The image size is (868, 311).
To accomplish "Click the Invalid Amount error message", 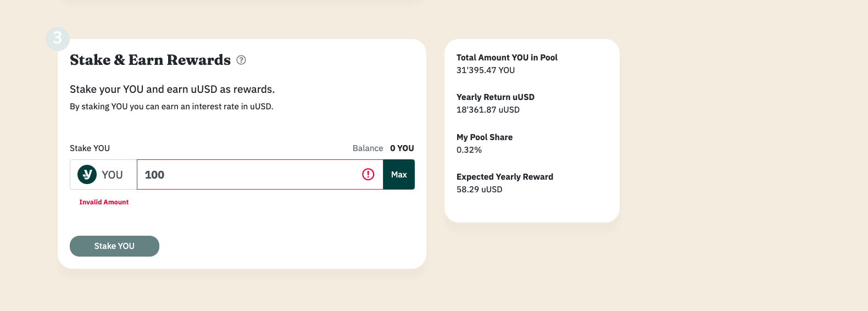I will coord(104,202).
